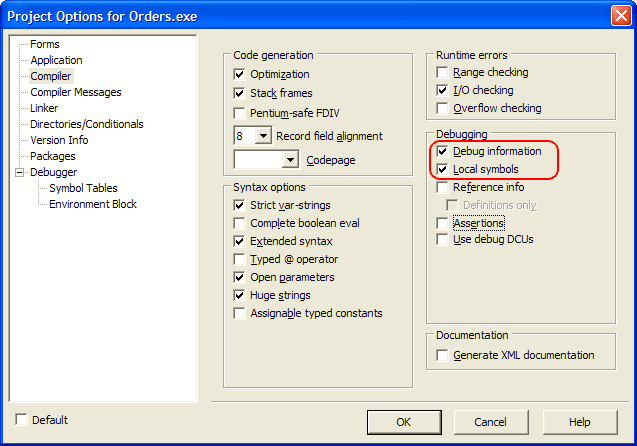Select Linker in the options tree

(44, 108)
